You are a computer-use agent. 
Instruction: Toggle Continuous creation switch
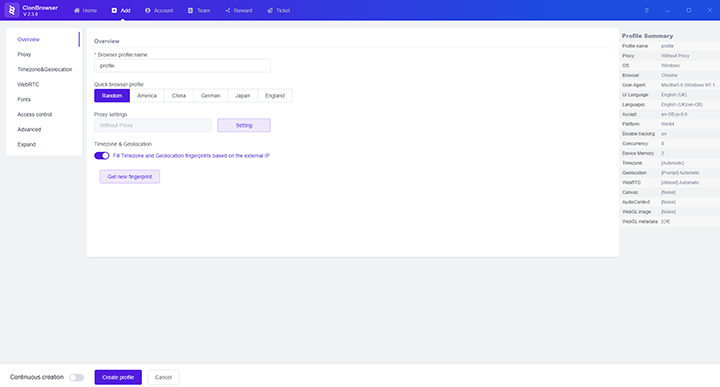[x=76, y=377]
